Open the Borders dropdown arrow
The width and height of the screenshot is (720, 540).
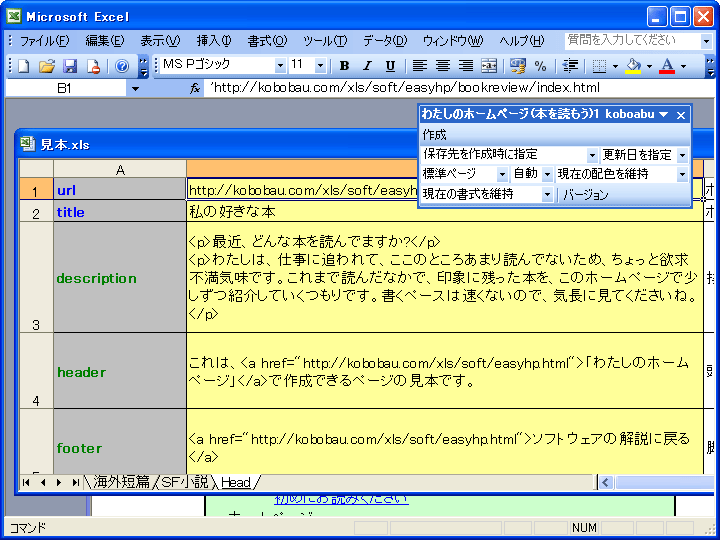tap(615, 66)
